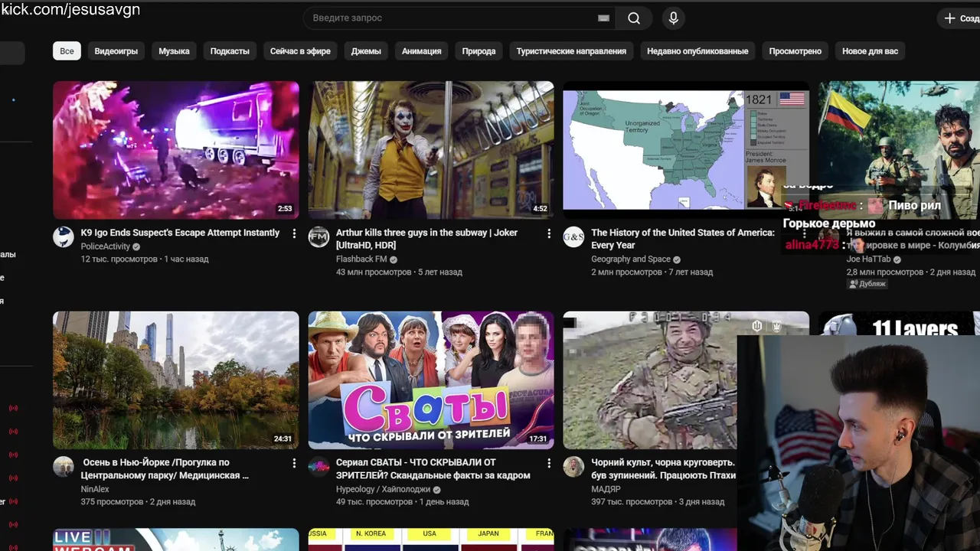This screenshot has height=551, width=980.
Task: Open K9 Igo police video thumbnail
Action: [176, 150]
